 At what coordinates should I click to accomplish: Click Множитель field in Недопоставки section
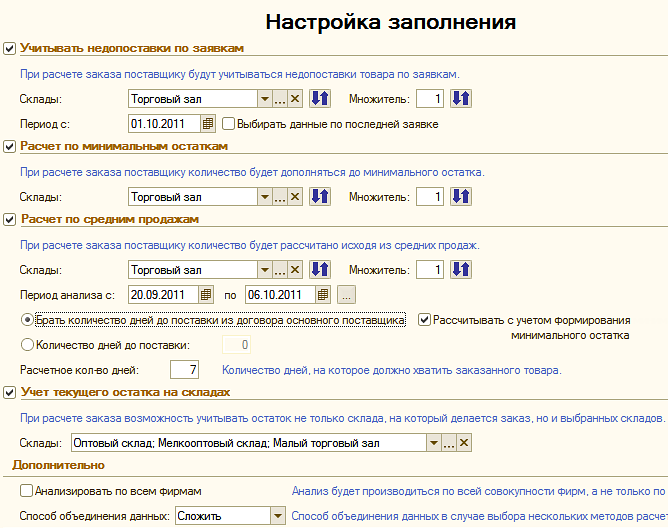(x=430, y=99)
